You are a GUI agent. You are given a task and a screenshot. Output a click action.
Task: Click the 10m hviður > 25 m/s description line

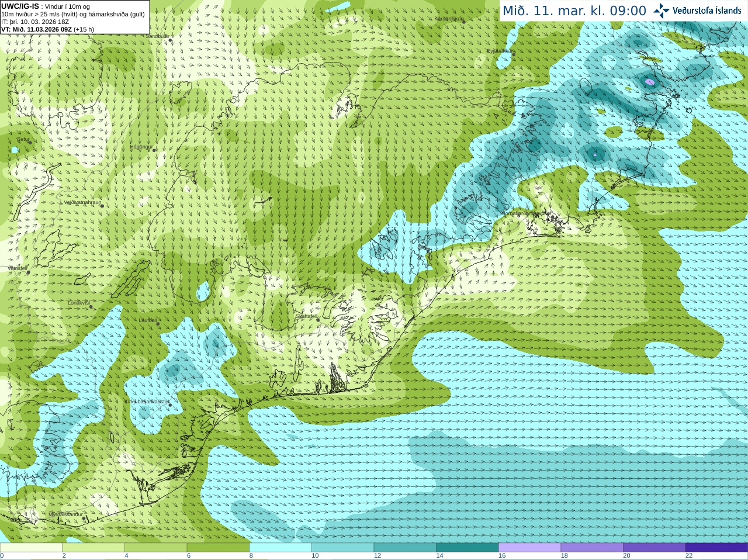tap(73, 14)
